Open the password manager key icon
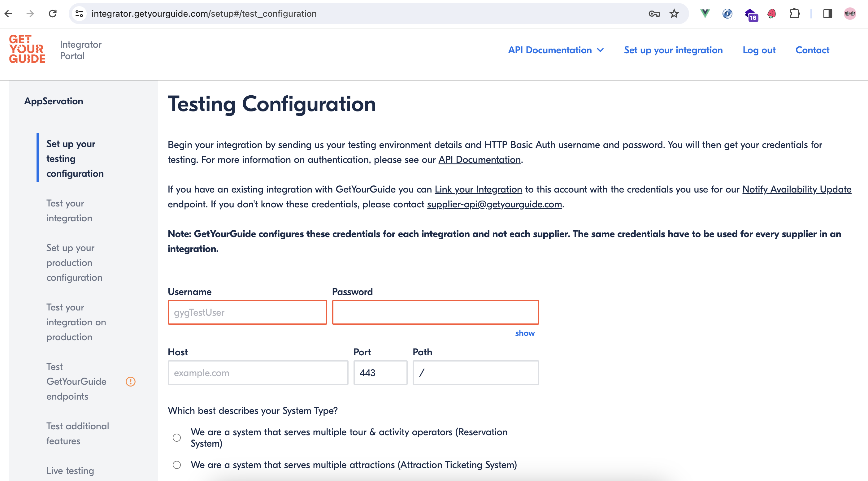This screenshot has height=481, width=868. [x=654, y=14]
